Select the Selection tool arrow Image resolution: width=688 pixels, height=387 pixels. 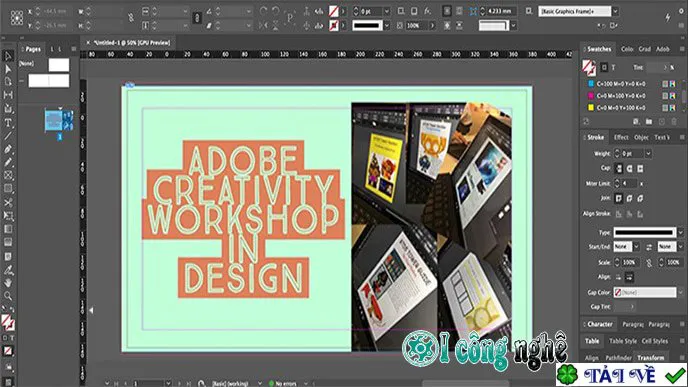coord(8,56)
